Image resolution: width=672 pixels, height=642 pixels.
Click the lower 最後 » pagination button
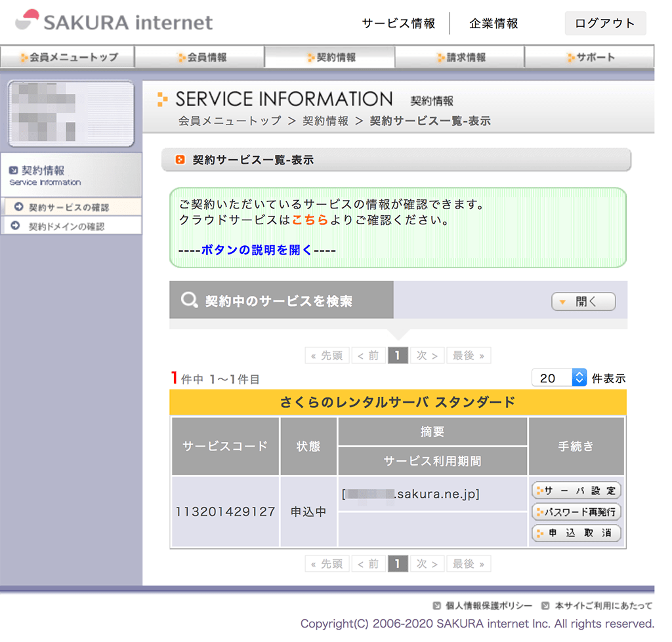pos(469,563)
